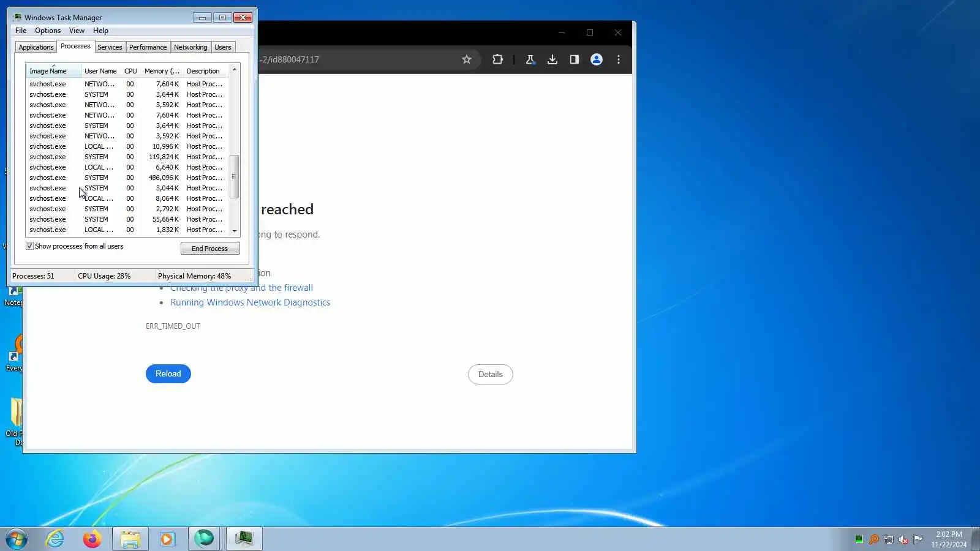
Task: Open the Extensions puzzle icon in the browser
Action: [497, 59]
